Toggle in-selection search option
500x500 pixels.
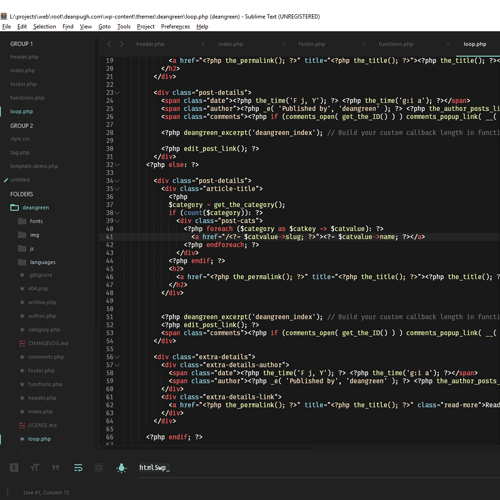tap(99, 468)
